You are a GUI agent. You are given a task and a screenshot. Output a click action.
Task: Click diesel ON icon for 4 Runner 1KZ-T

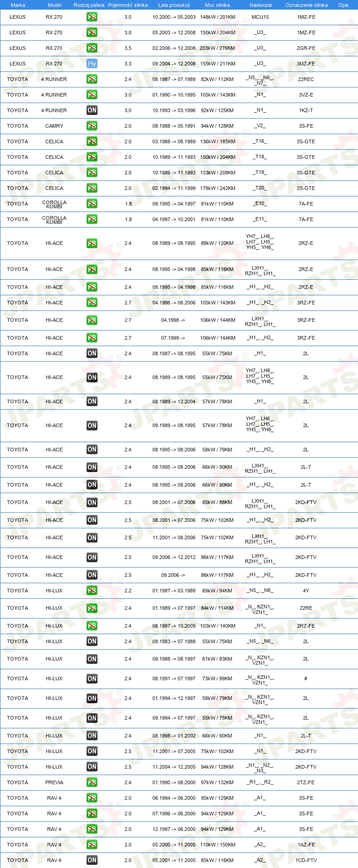point(92,110)
